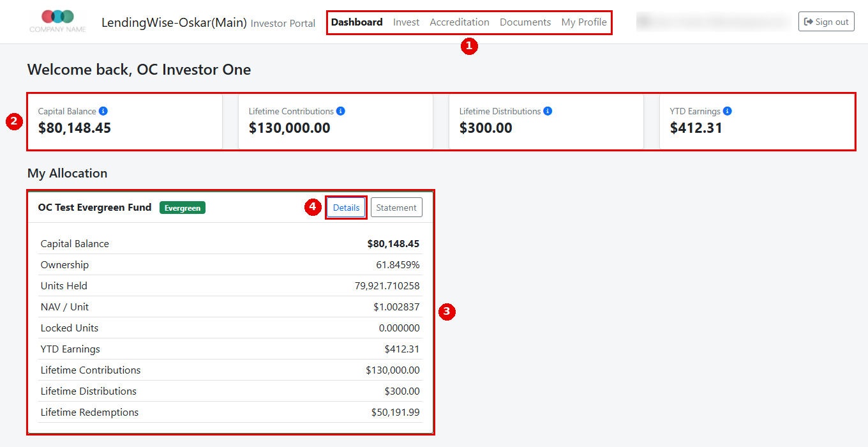The image size is (868, 447).
Task: Click the YTD Earnings info icon
Action: point(728,111)
